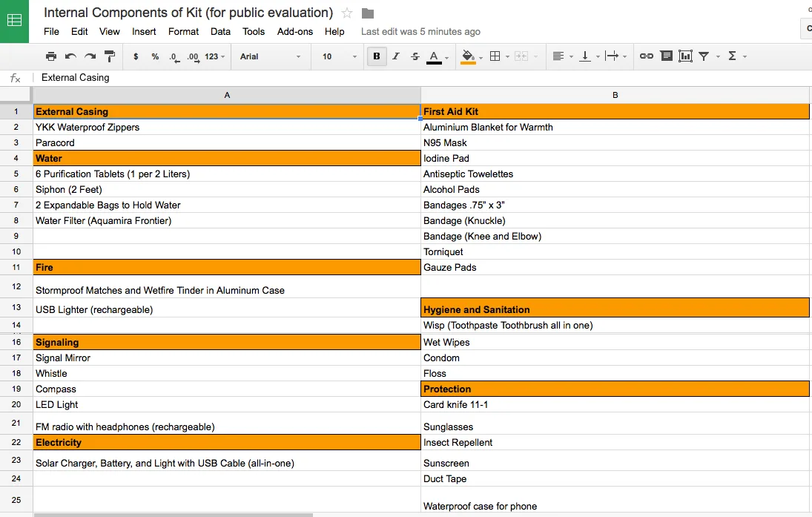Open the Edit menu
Viewport: 812px width, 517px height.
[x=79, y=32]
